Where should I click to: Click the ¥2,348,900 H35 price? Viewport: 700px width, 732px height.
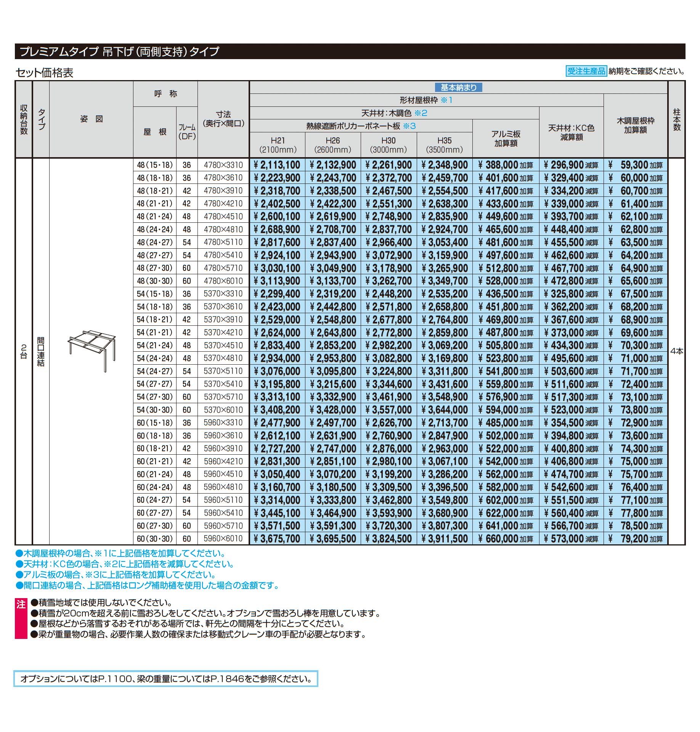(445, 165)
